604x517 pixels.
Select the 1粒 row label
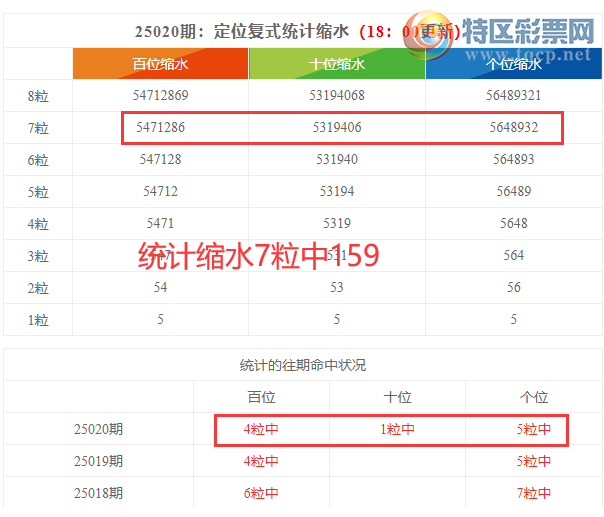click(38, 320)
